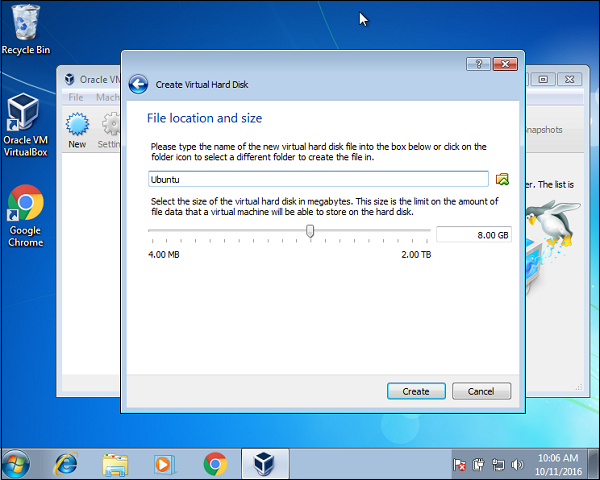Screen dimensions: 600x480
Task: Open Windows Explorer from the taskbar
Action: click(116, 464)
